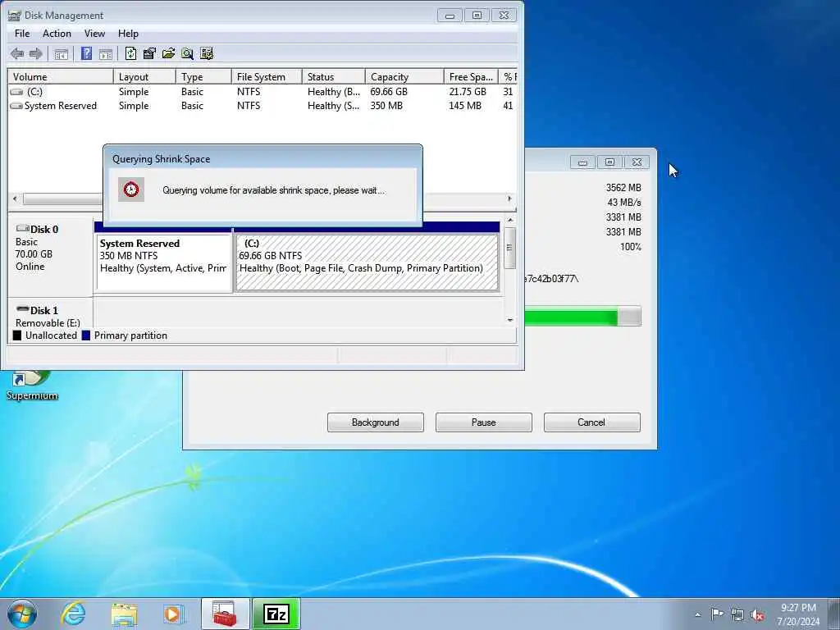
Task: Toggle the Show/Hide Action Pane toolbar icon
Action: tap(106, 53)
